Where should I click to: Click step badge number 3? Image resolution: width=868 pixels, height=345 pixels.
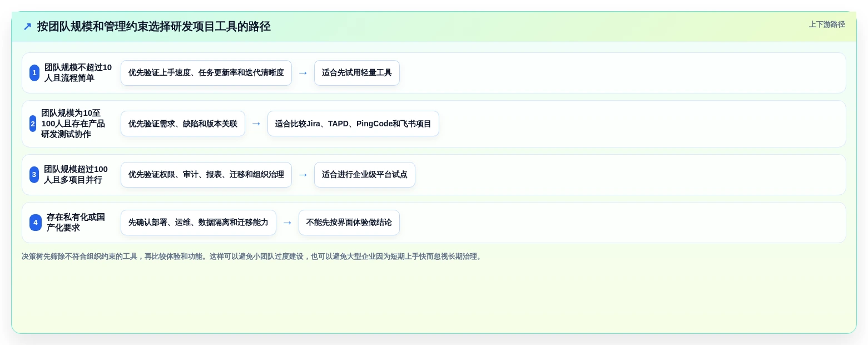click(x=34, y=175)
